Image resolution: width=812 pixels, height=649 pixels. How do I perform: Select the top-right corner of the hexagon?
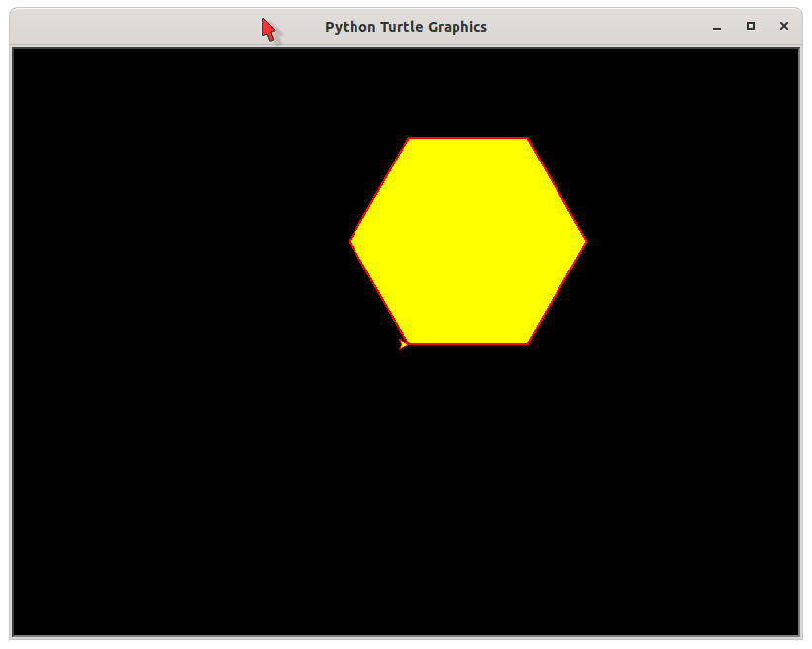click(527, 138)
